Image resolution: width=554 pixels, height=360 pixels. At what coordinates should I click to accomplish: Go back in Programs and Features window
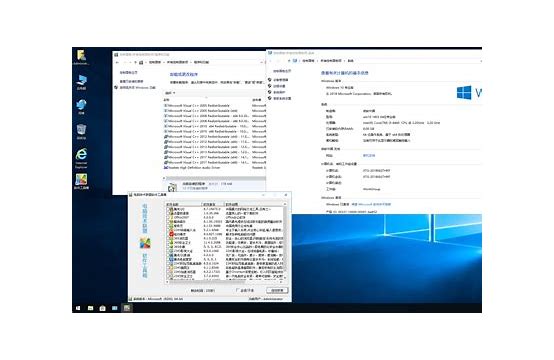[x=118, y=62]
